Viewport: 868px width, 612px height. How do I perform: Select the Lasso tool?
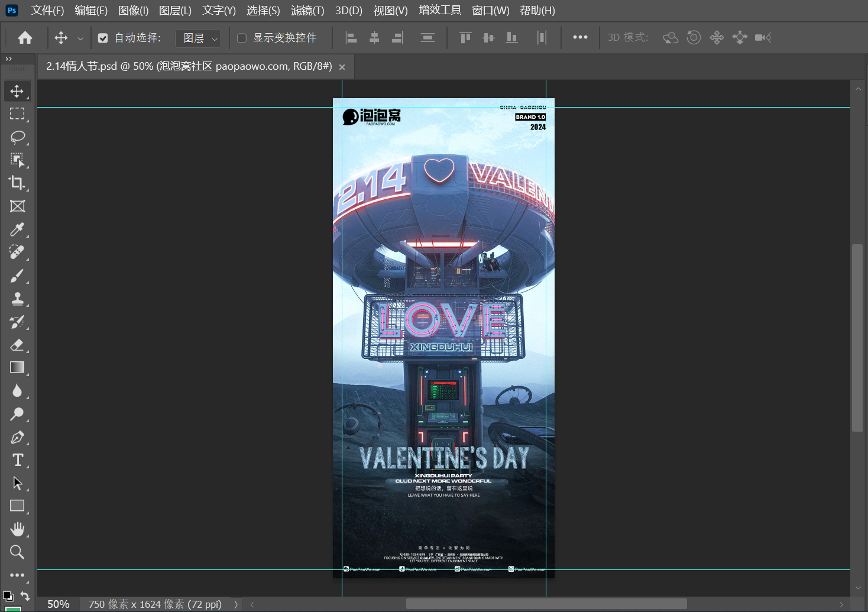pyautogui.click(x=17, y=137)
